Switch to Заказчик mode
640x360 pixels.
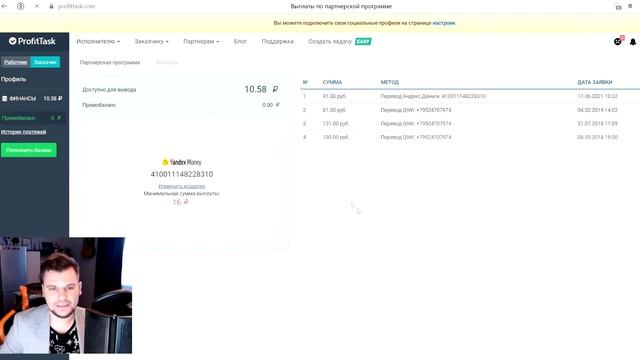(45, 62)
